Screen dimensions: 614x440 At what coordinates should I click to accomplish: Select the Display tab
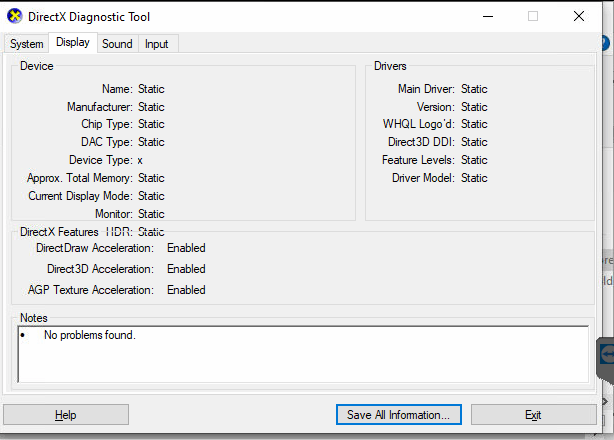(x=73, y=42)
